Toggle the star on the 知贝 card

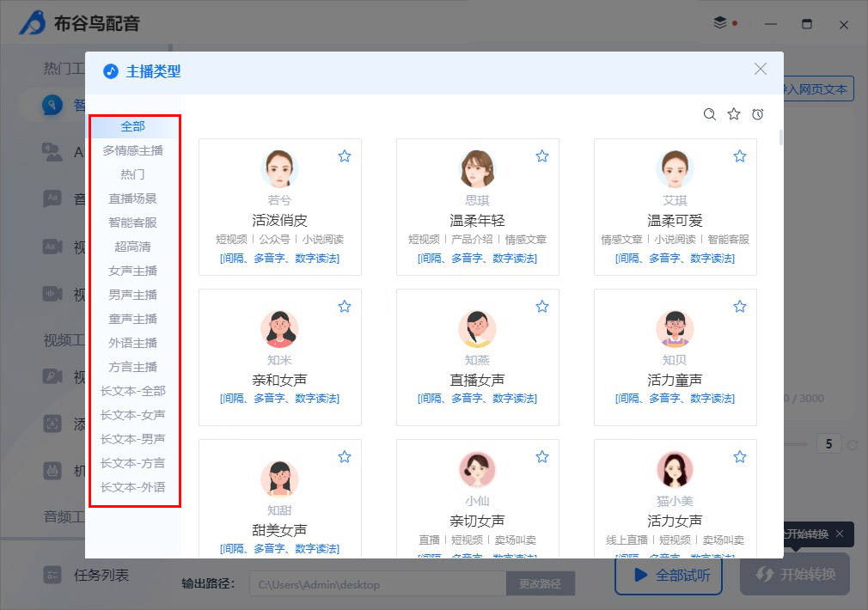coord(740,306)
